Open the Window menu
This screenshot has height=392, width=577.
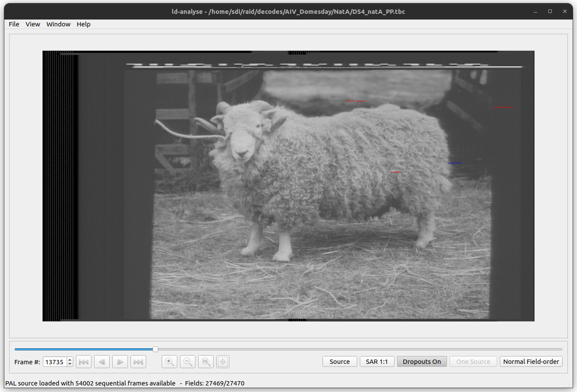59,24
